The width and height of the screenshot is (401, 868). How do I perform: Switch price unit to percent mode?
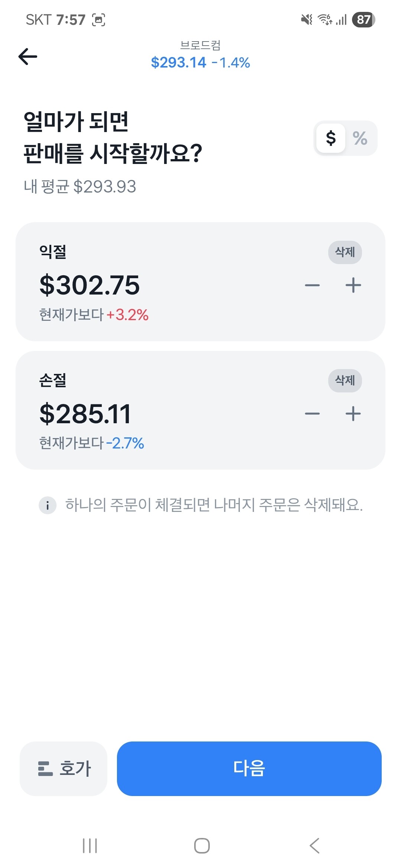click(360, 138)
